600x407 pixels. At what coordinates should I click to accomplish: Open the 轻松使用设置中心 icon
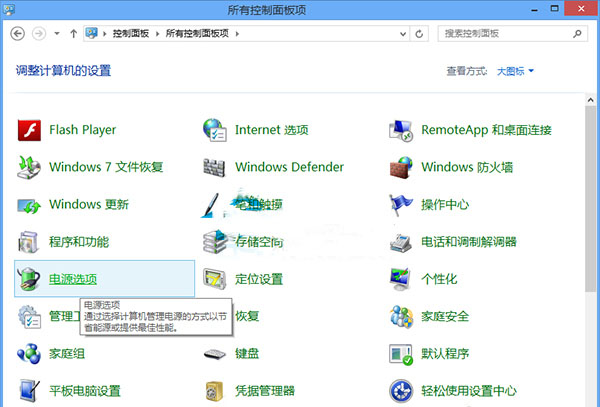(401, 391)
